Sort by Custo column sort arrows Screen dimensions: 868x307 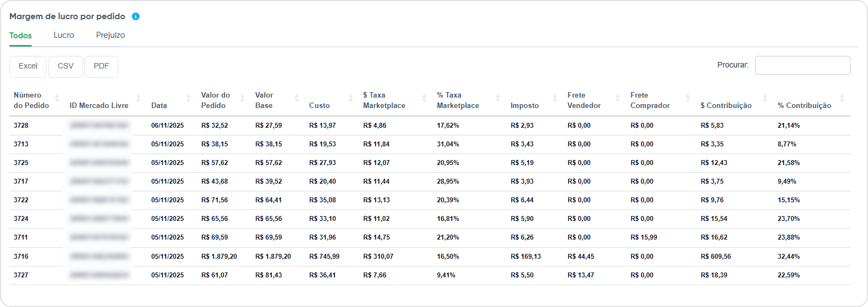tap(350, 98)
